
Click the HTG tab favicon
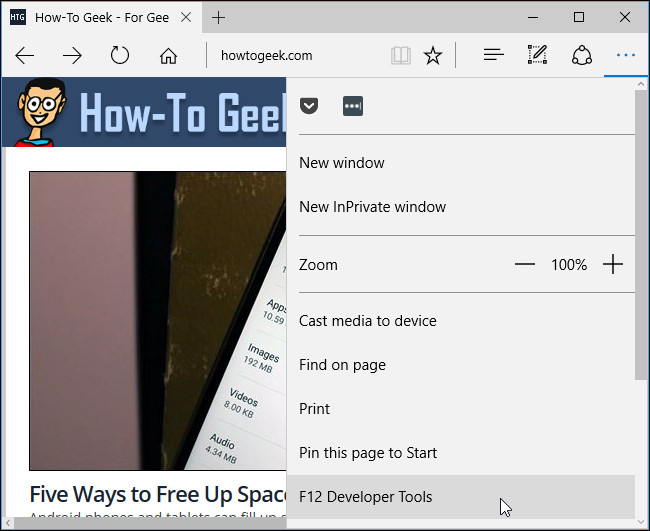[17, 17]
